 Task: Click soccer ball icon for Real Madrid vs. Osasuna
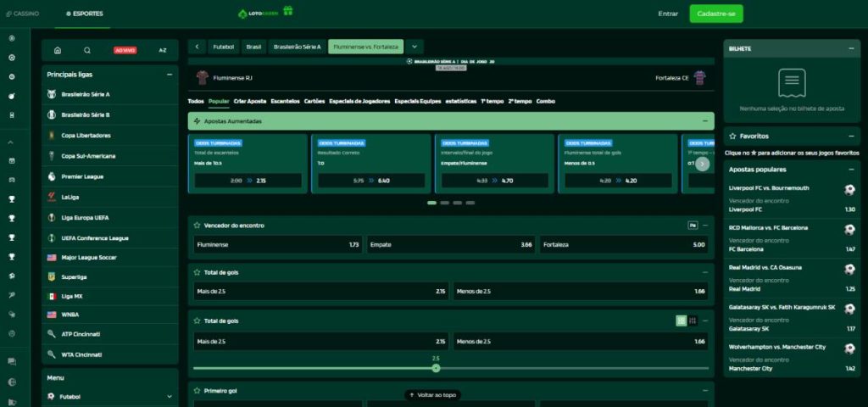849,270
